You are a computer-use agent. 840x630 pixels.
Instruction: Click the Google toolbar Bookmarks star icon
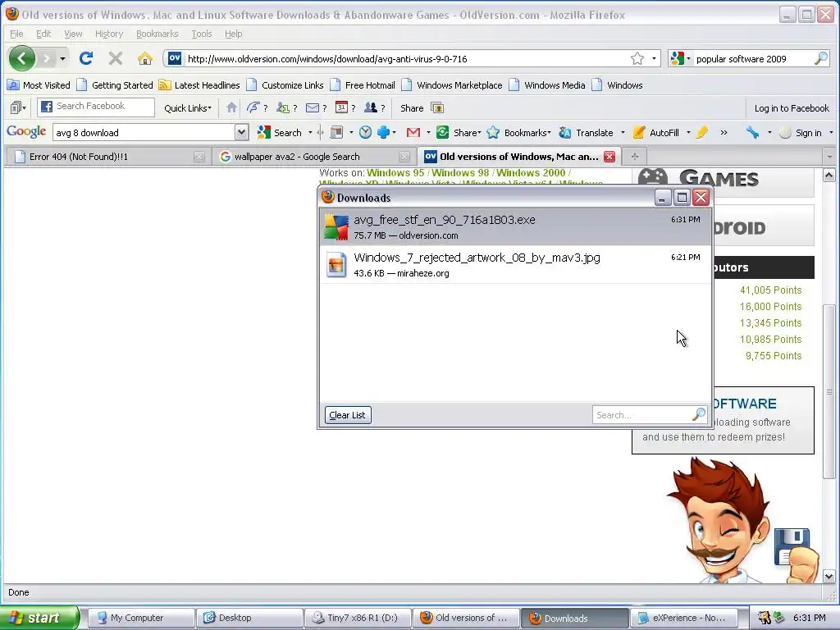pyautogui.click(x=493, y=132)
